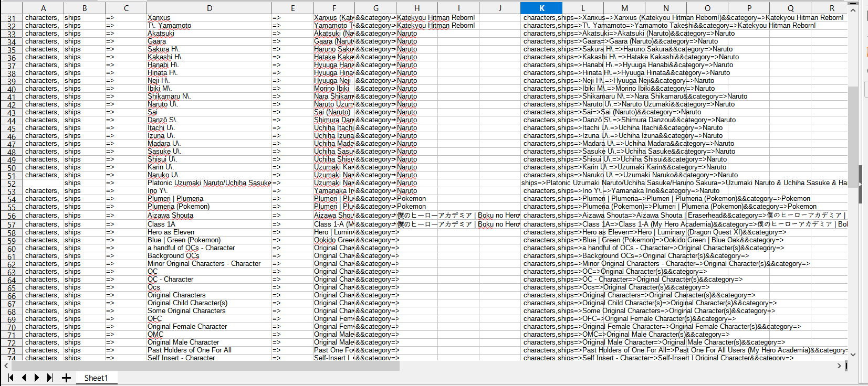The height and width of the screenshot is (386, 868).
Task: Select the "Pokemon" cell in row 54
Action: pos(417,199)
